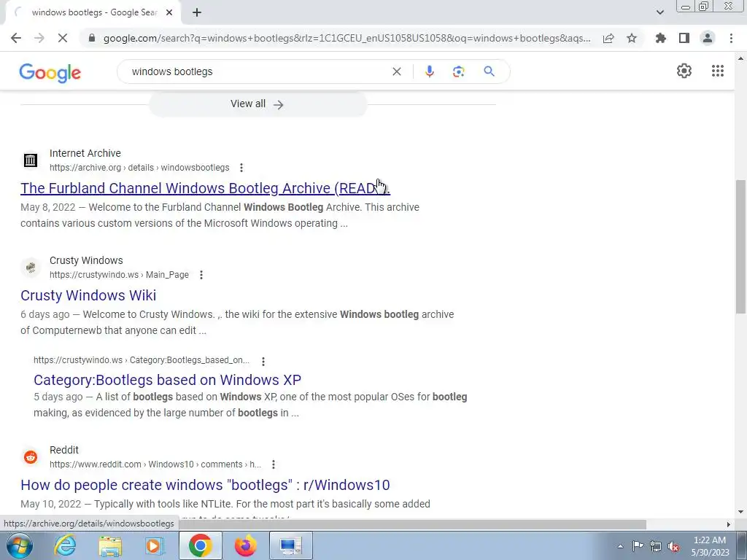Select the windows bootlegs Google Search tab
747x560 pixels.
coord(93,13)
